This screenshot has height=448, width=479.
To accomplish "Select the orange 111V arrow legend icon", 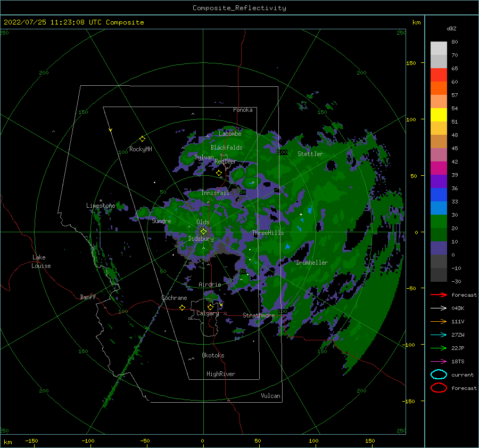I will [439, 321].
